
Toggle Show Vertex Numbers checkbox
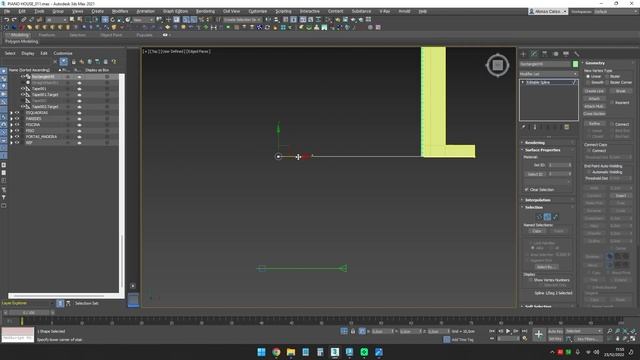531,280
